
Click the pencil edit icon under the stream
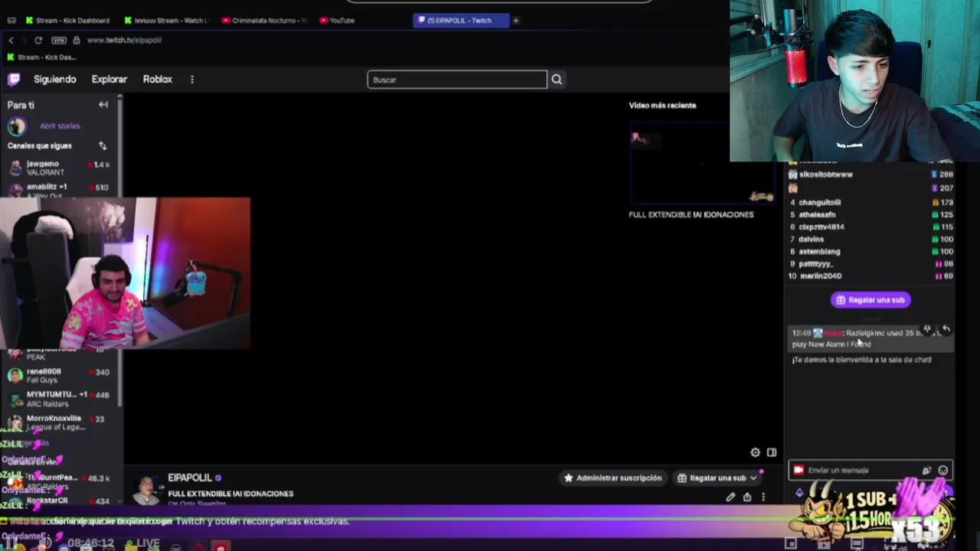730,497
